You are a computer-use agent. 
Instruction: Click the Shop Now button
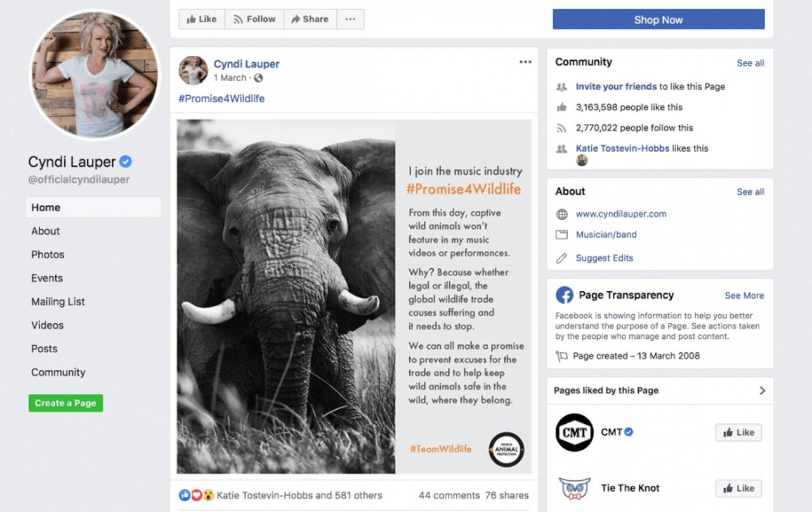[658, 19]
